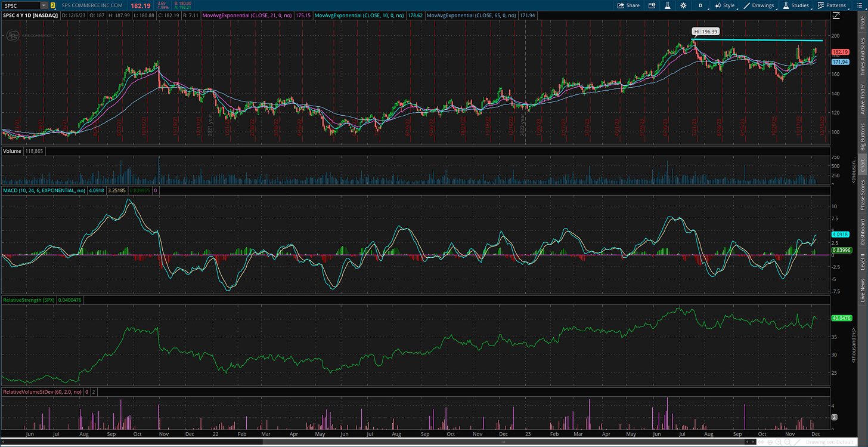Select the trendline drawing tool icon at the bottom
Screen dimensions: 868x447
[x=797, y=442]
